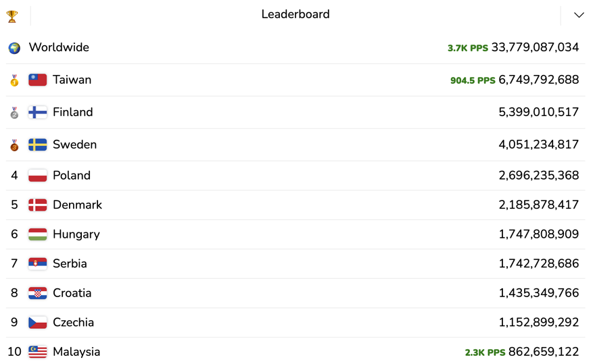Viewport: 595px width, 364px height.
Task: Click the Denmark flag icon
Action: point(38,205)
